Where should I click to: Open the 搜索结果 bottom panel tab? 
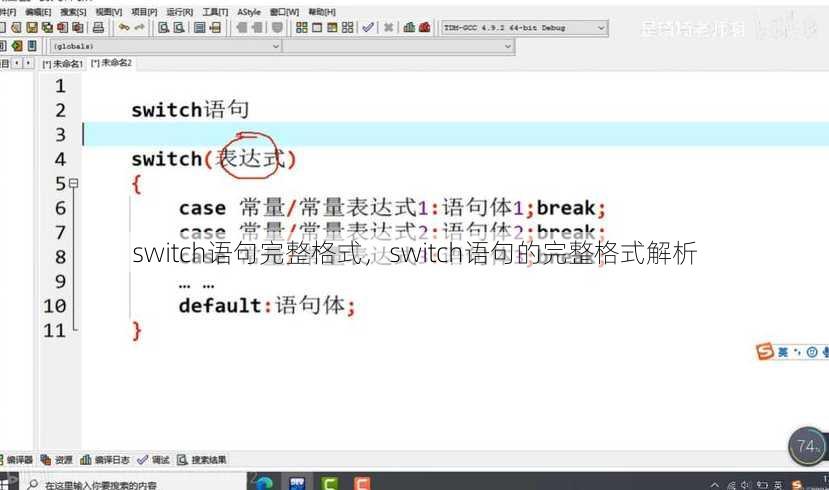202,460
